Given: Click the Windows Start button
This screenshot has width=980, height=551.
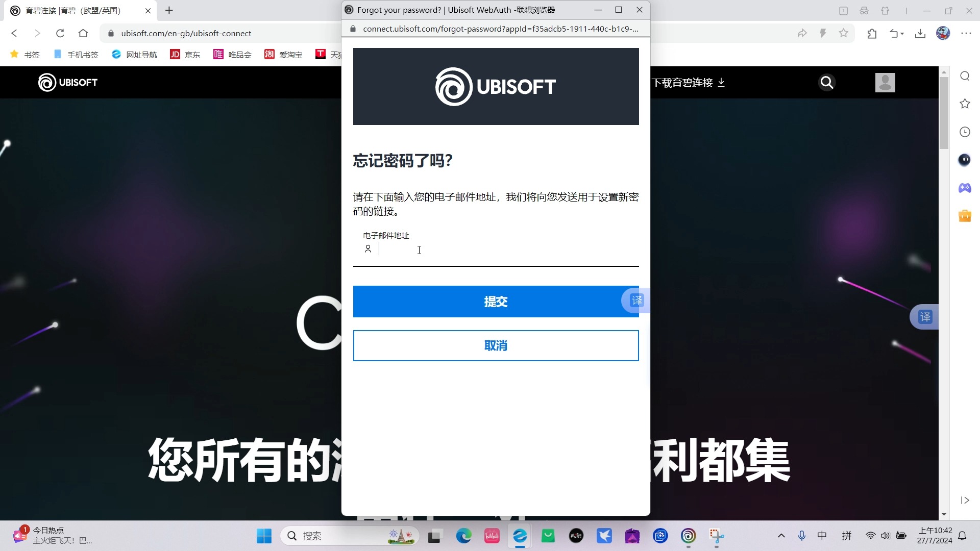Looking at the screenshot, I should coord(264,536).
